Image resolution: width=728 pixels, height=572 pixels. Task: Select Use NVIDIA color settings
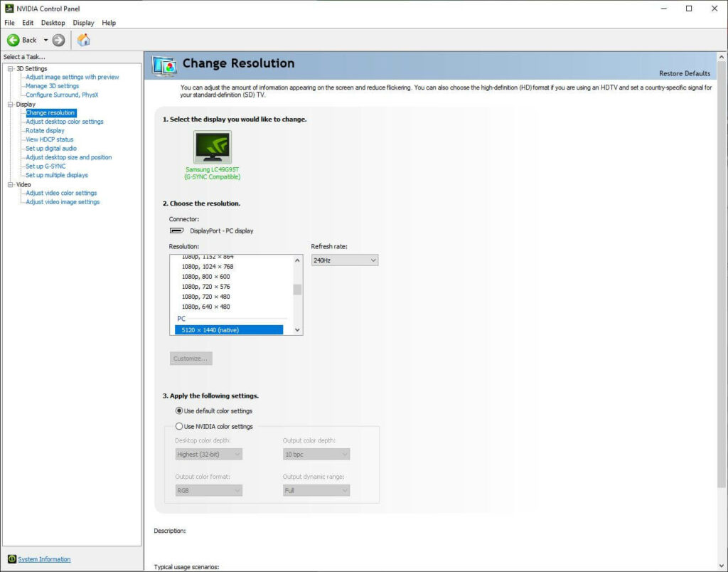coord(214,427)
